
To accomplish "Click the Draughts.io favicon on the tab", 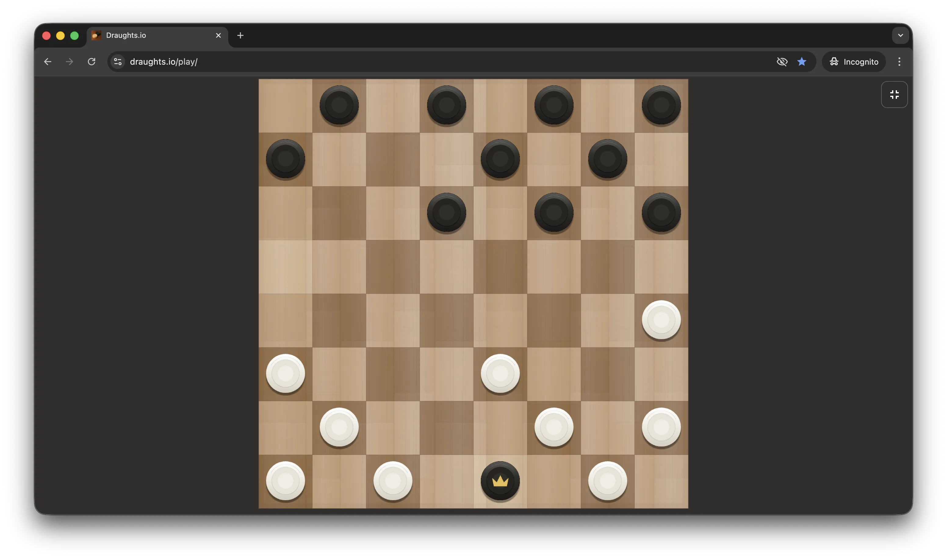I will pyautogui.click(x=96, y=35).
